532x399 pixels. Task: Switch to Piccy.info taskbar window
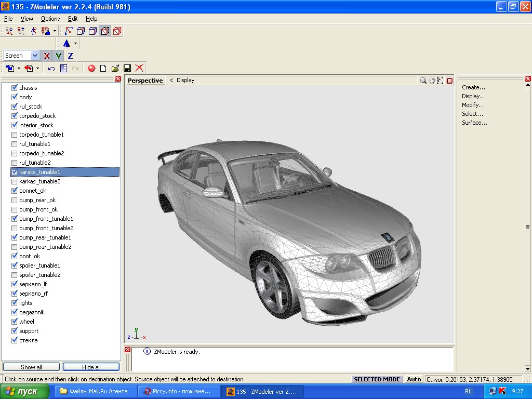[179, 392]
